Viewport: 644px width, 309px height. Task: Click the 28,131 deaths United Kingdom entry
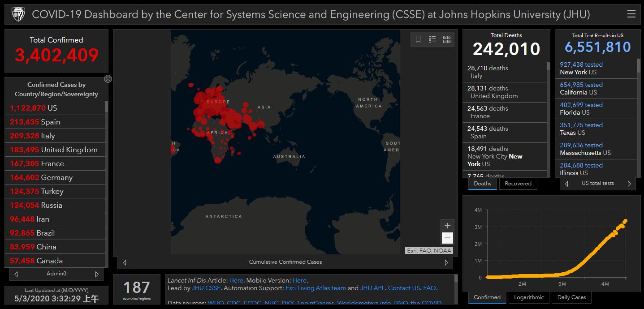coord(505,92)
